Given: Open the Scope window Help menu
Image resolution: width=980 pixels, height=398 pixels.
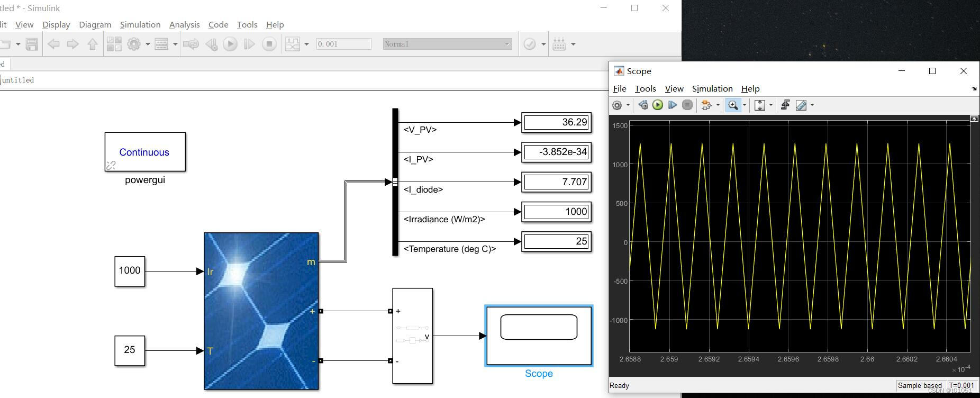Looking at the screenshot, I should point(750,88).
